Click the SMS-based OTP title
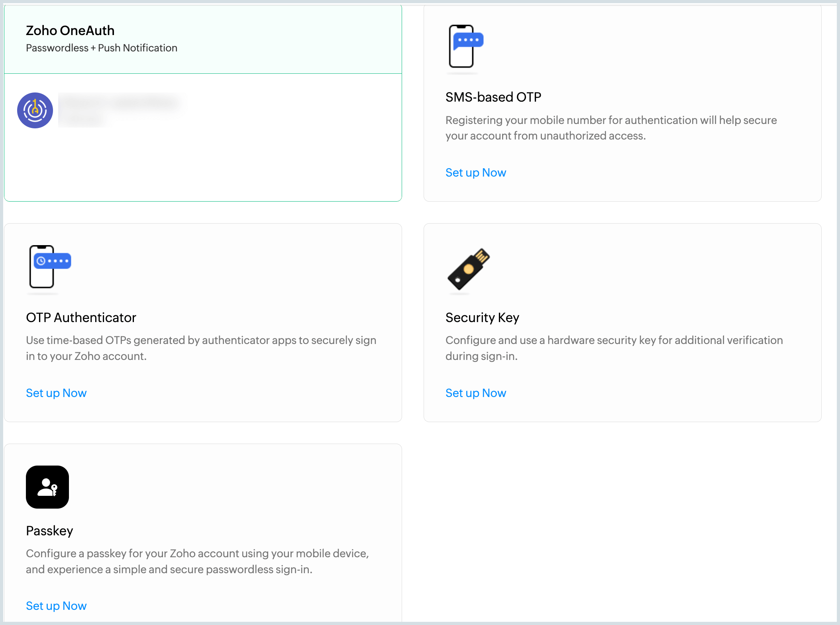840x625 pixels. pos(493,97)
